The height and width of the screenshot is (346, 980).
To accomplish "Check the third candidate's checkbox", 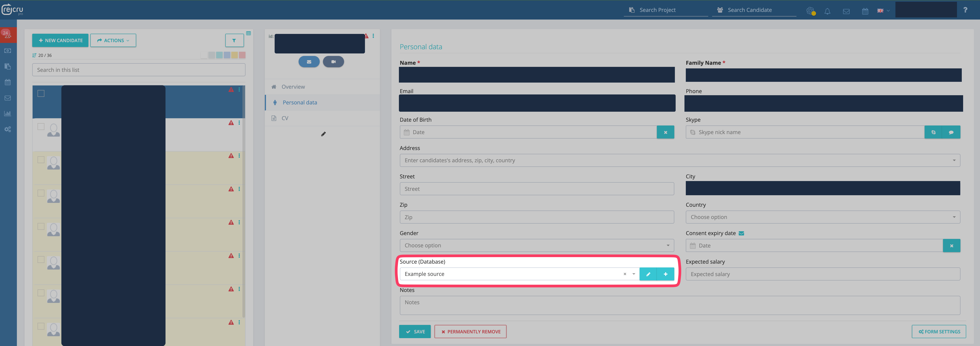I will pyautogui.click(x=41, y=160).
